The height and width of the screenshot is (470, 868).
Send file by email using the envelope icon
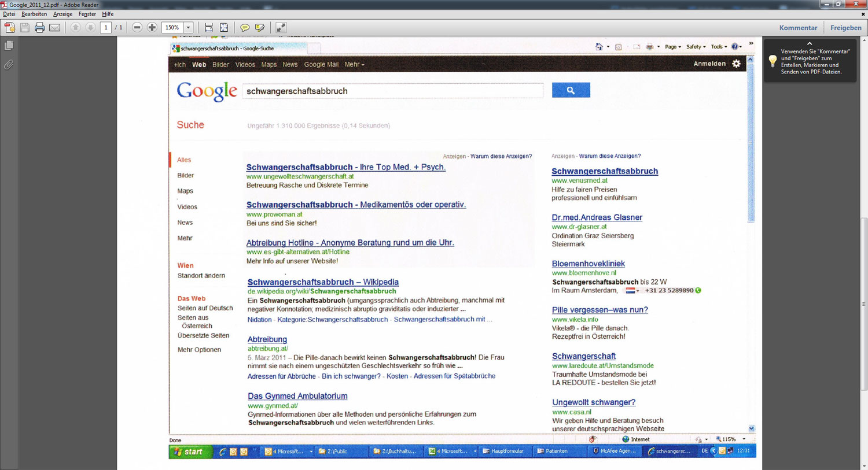(55, 27)
